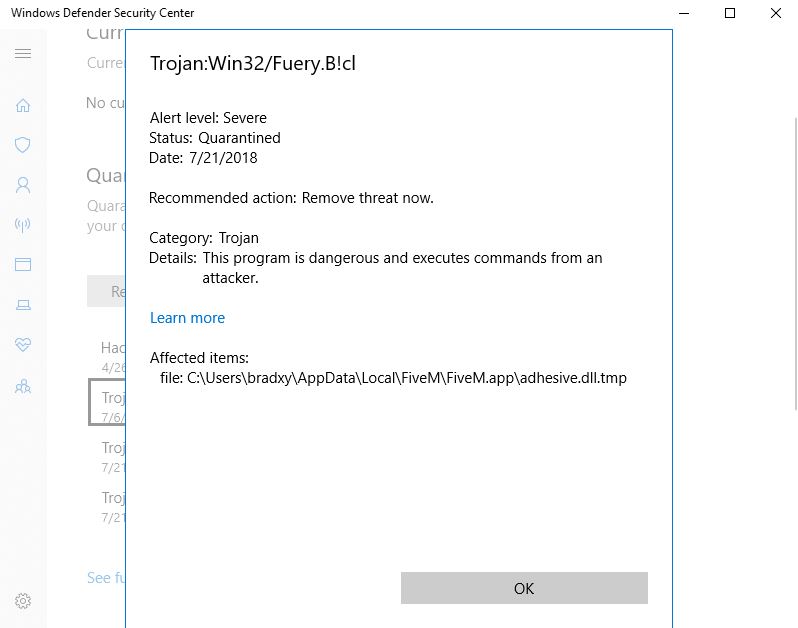Open Device security laptop icon
This screenshot has width=798, height=628.
(23, 304)
